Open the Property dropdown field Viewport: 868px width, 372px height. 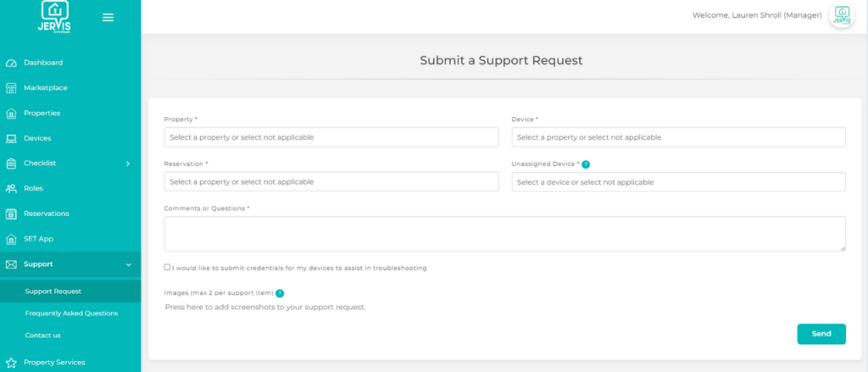331,137
